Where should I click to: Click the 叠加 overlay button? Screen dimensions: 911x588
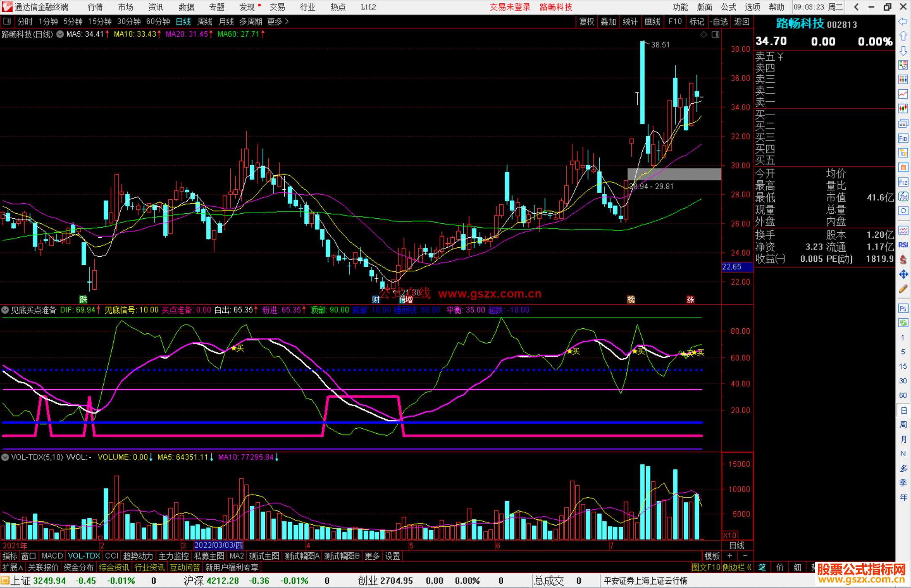tap(608, 21)
